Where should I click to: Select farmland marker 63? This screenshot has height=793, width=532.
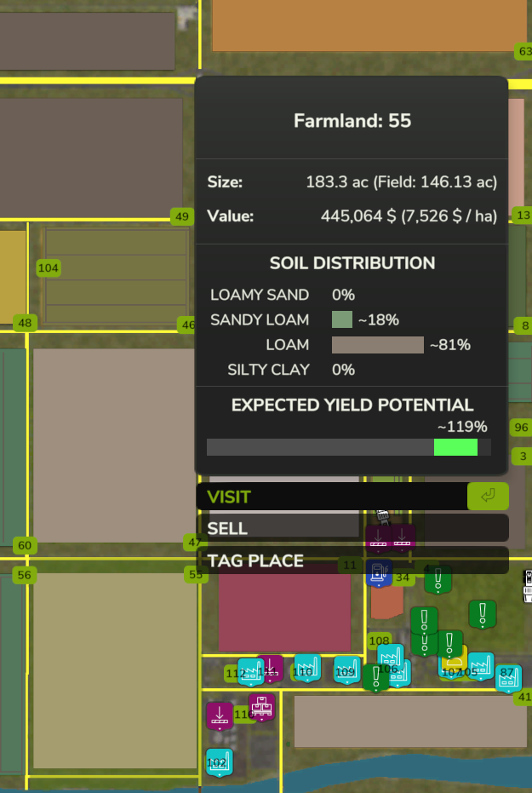[524, 51]
